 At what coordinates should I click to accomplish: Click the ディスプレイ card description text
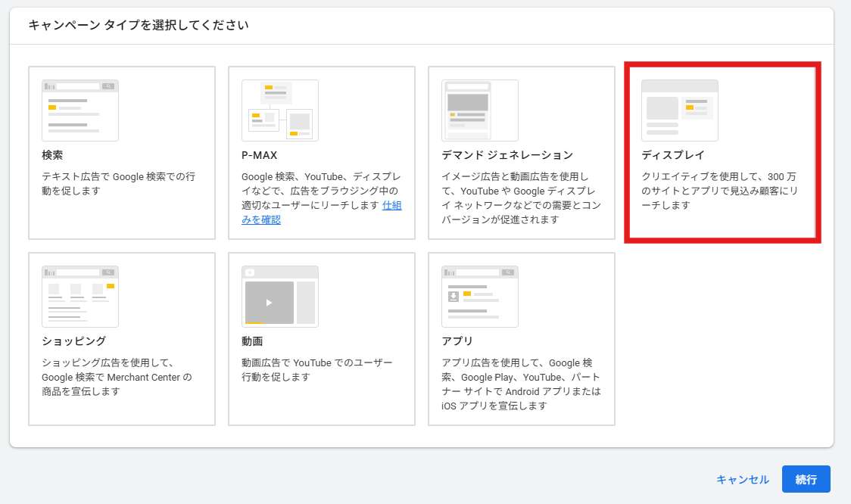click(x=720, y=191)
